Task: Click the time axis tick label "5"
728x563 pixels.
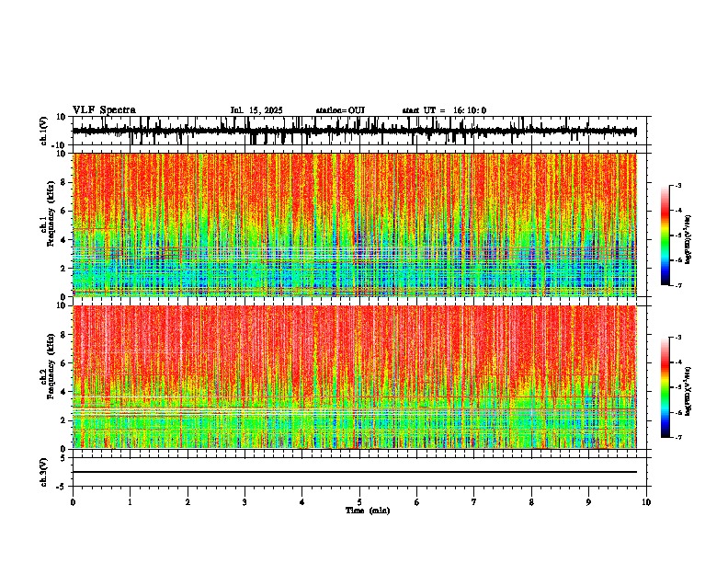Action: (359, 502)
